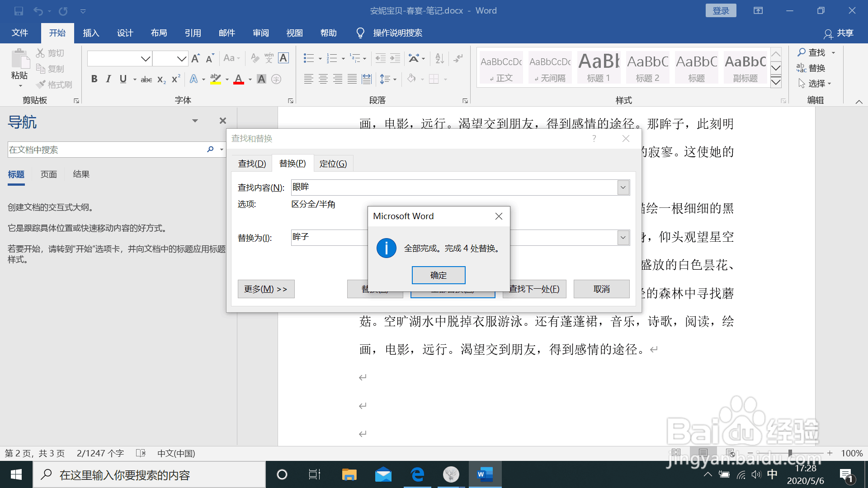868x488 pixels.
Task: Toggle bulleted list formatting
Action: click(308, 58)
